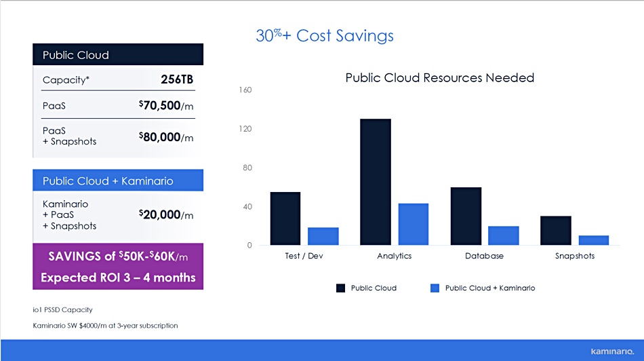
Task: Select the '120' y-axis value
Action: (245, 129)
